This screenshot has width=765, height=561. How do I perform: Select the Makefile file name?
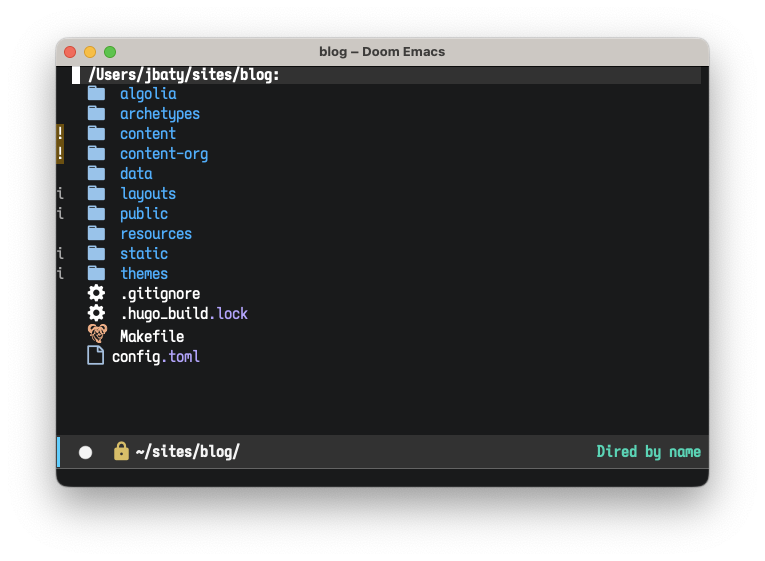point(152,337)
